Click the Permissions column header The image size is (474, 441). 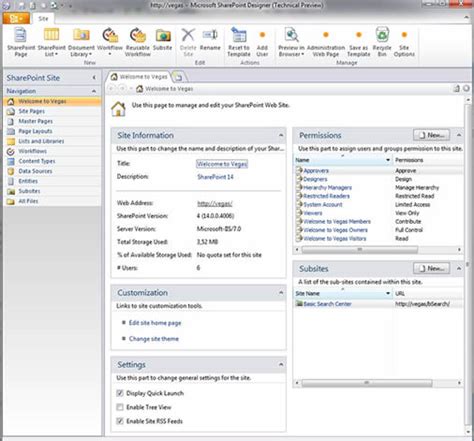[x=428, y=160]
